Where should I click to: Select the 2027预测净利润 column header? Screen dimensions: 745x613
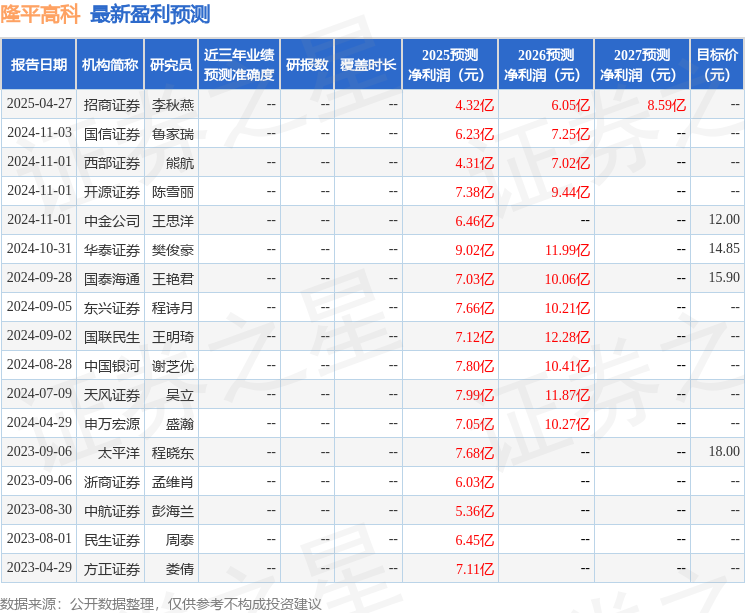point(642,65)
